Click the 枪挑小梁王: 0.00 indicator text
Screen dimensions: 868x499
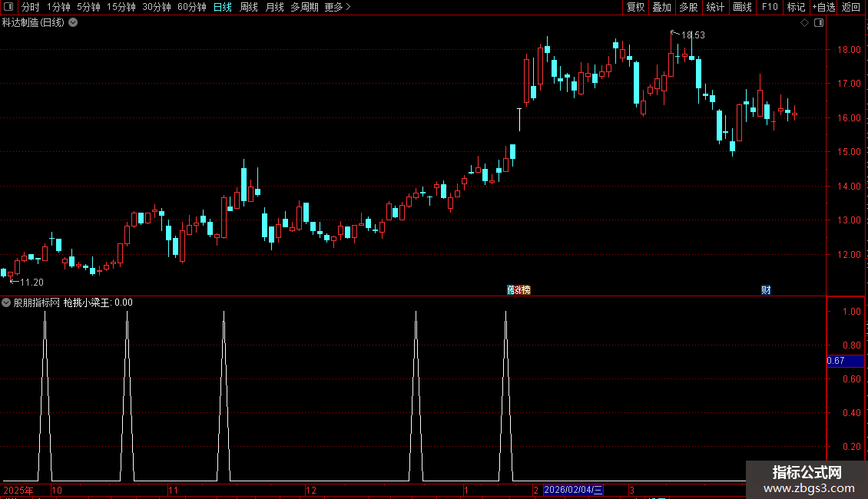[98, 302]
